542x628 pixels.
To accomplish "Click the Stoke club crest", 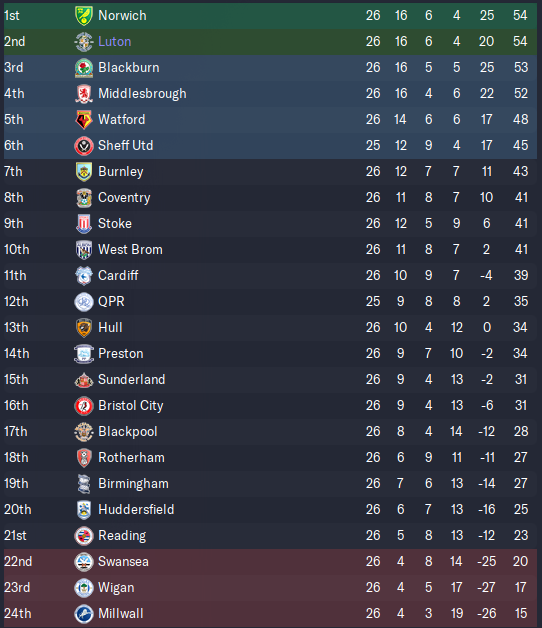I will coord(84,224).
